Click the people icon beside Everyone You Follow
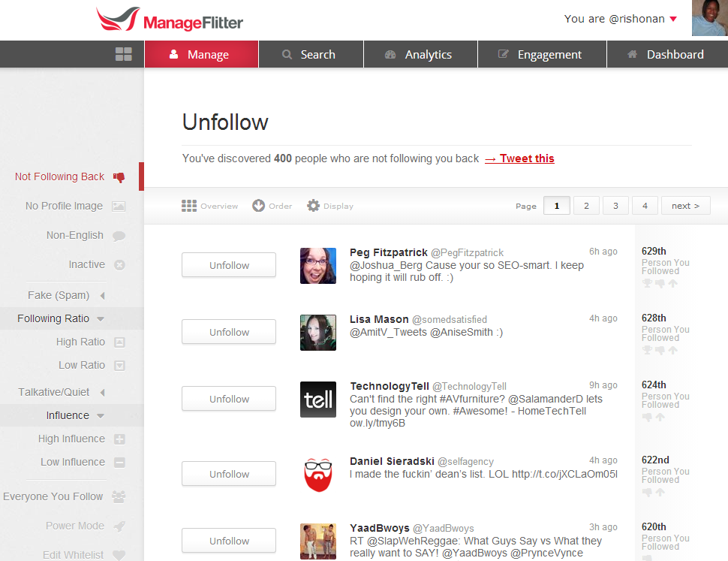 (x=119, y=497)
